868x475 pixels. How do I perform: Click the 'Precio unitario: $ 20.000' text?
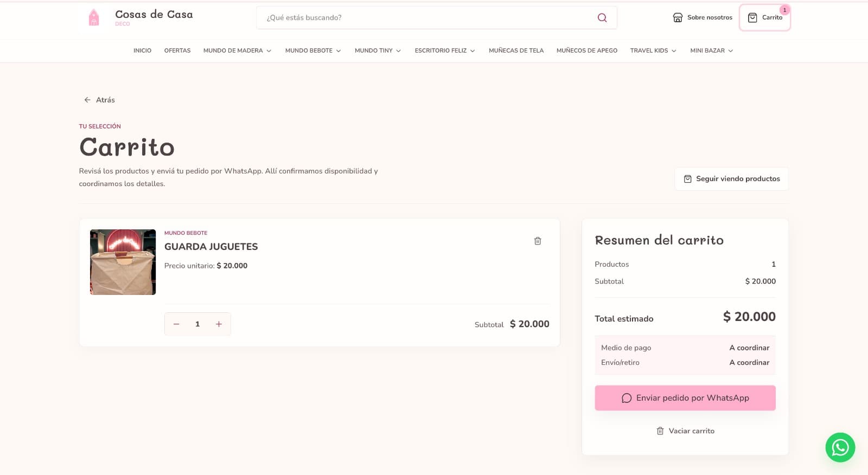point(206,266)
